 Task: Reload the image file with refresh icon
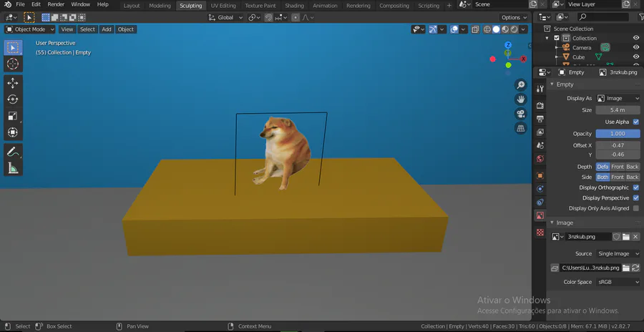pyautogui.click(x=636, y=268)
